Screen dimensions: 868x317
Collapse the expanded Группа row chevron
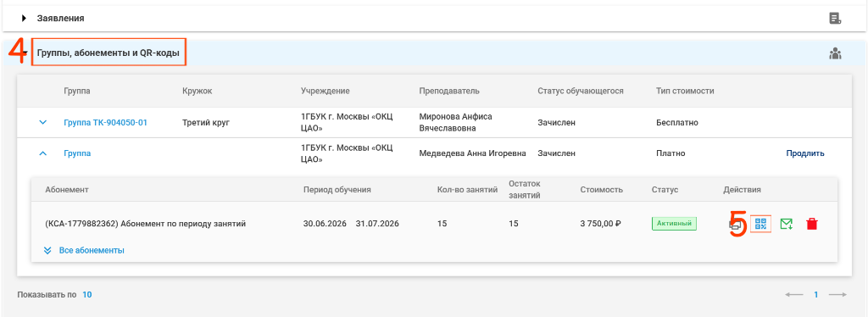[43, 153]
